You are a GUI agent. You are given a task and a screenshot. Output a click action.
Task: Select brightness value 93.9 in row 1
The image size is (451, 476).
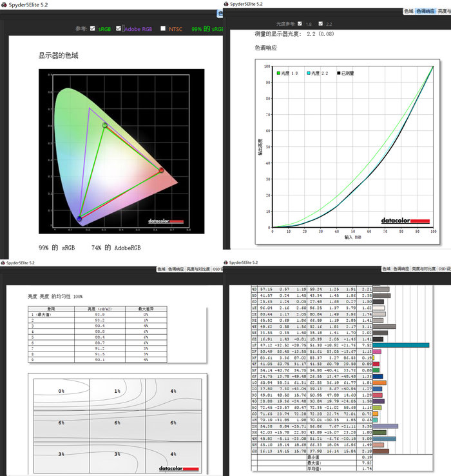tap(100, 315)
